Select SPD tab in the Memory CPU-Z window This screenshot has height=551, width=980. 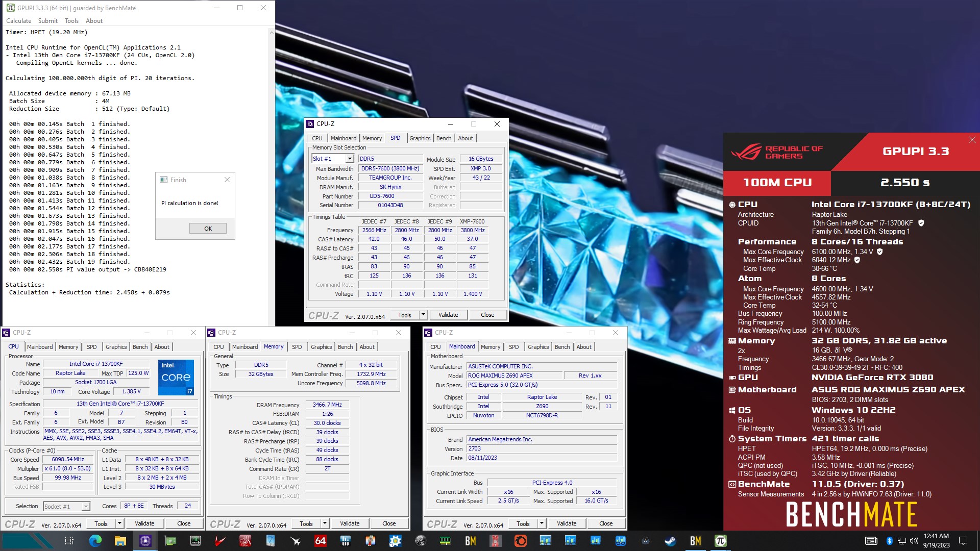[297, 347]
